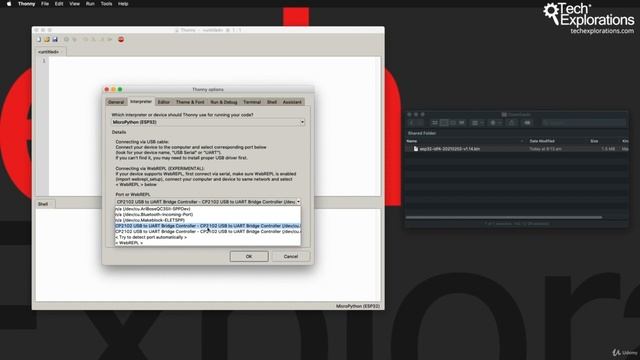This screenshot has height=360, width=640.
Task: Click the Debug current script toolbar icon
Action: pyautogui.click(x=74, y=40)
